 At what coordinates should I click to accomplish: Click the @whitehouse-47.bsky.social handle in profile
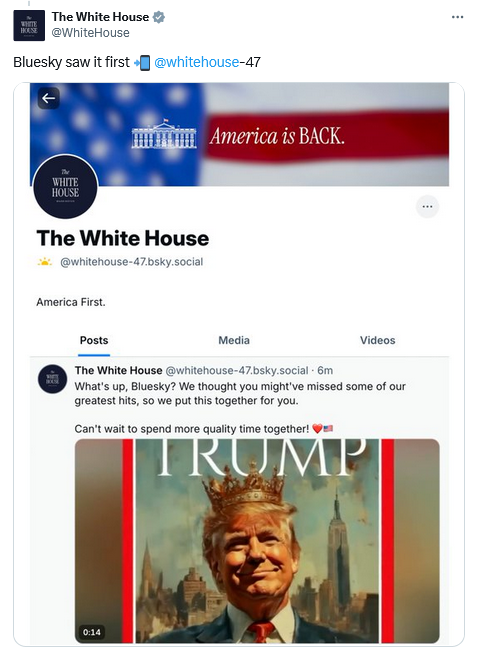[132, 262]
